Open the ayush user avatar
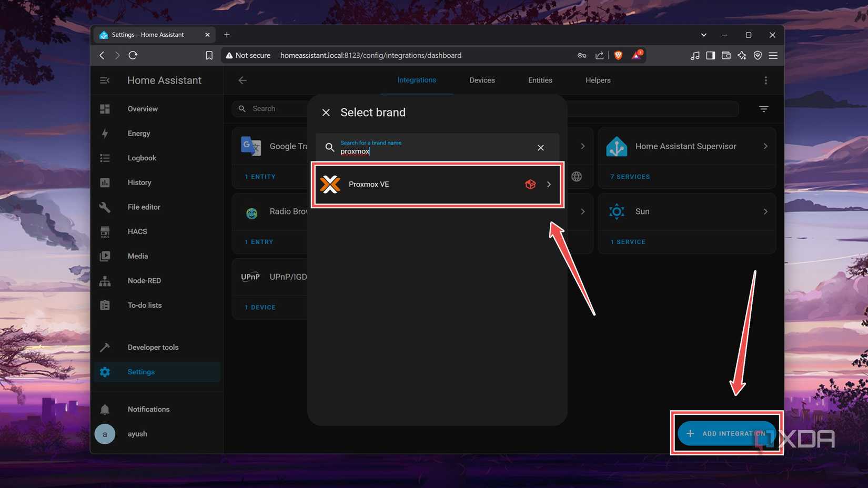The image size is (868, 488). (x=105, y=434)
